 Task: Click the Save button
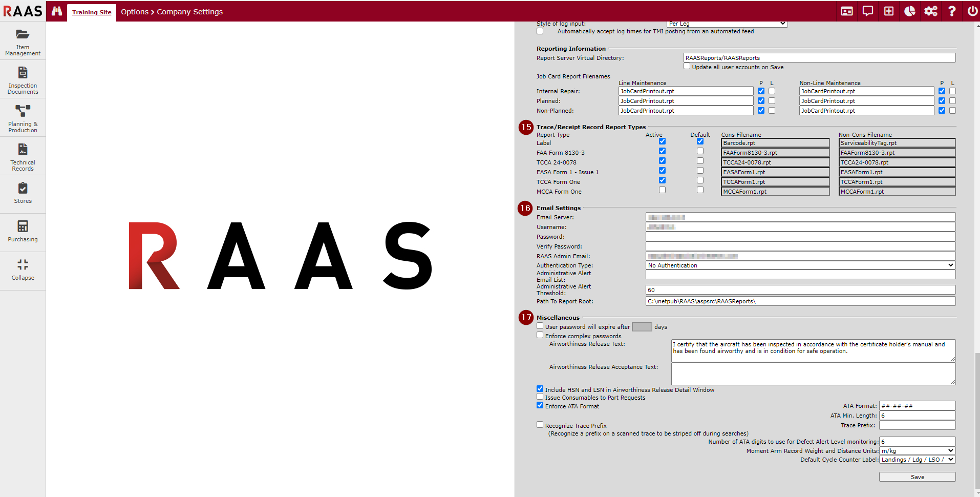(x=917, y=477)
